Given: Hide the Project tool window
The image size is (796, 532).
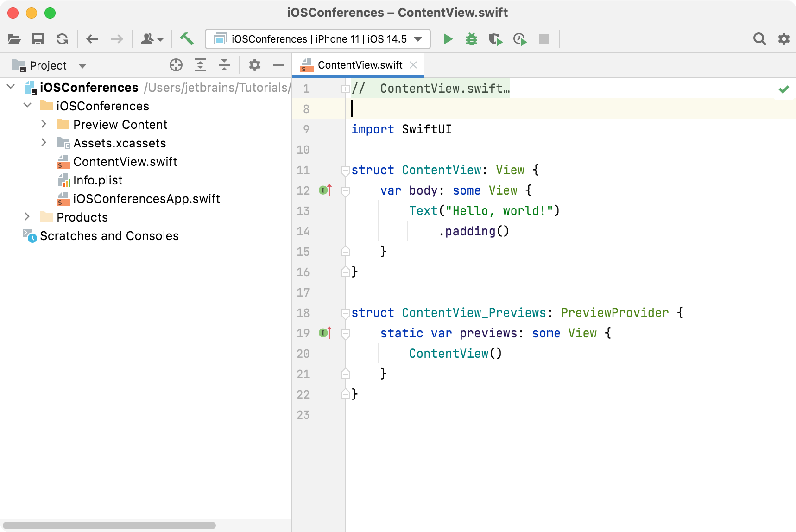Looking at the screenshot, I should [x=279, y=65].
